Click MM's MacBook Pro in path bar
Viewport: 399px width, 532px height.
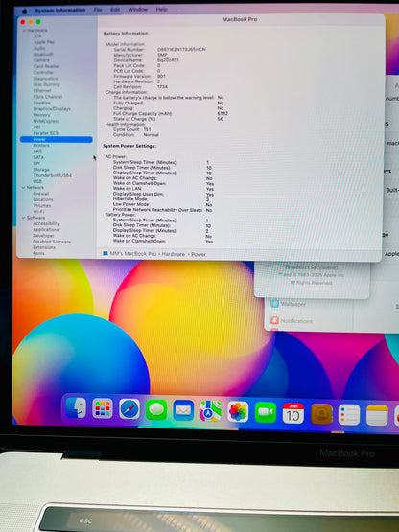[x=133, y=254]
